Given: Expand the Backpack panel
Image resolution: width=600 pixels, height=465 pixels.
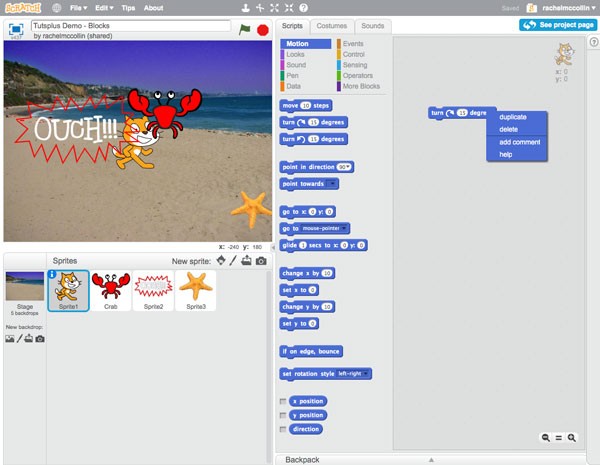Looking at the screenshot, I should 430,460.
